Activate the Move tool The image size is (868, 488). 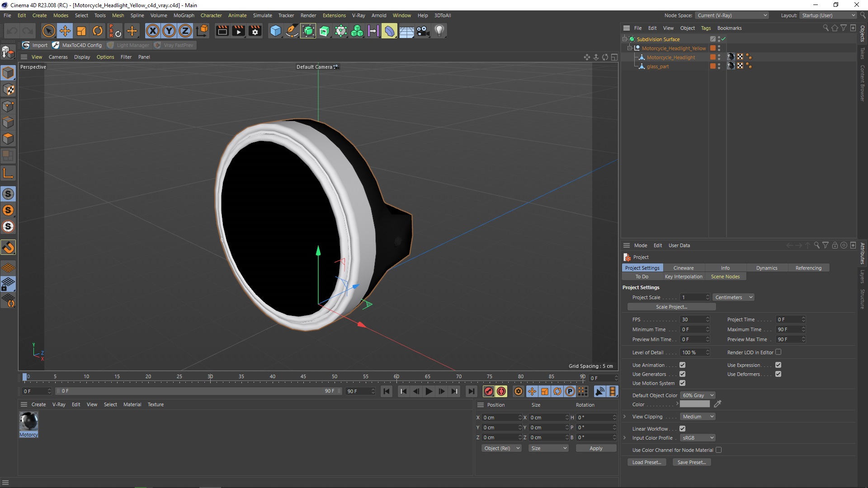65,31
